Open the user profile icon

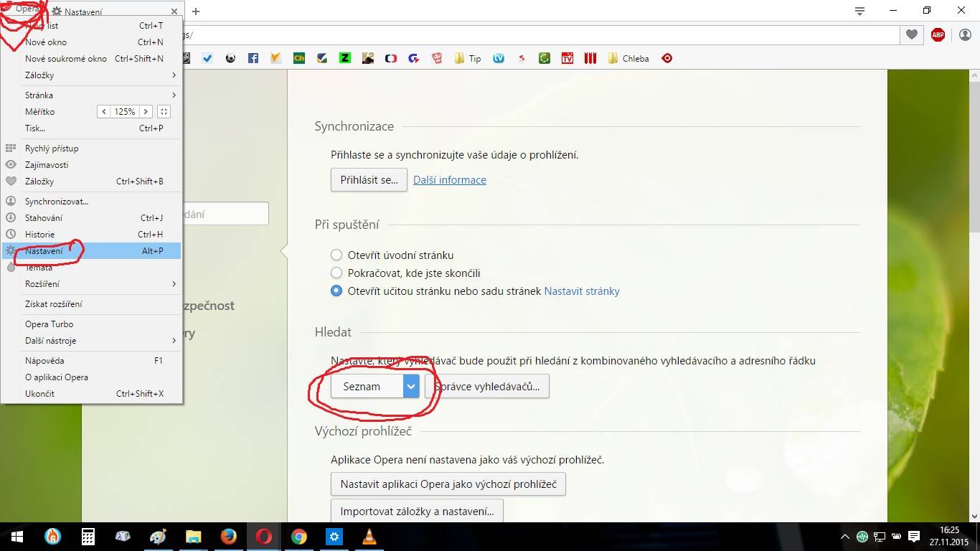[965, 34]
